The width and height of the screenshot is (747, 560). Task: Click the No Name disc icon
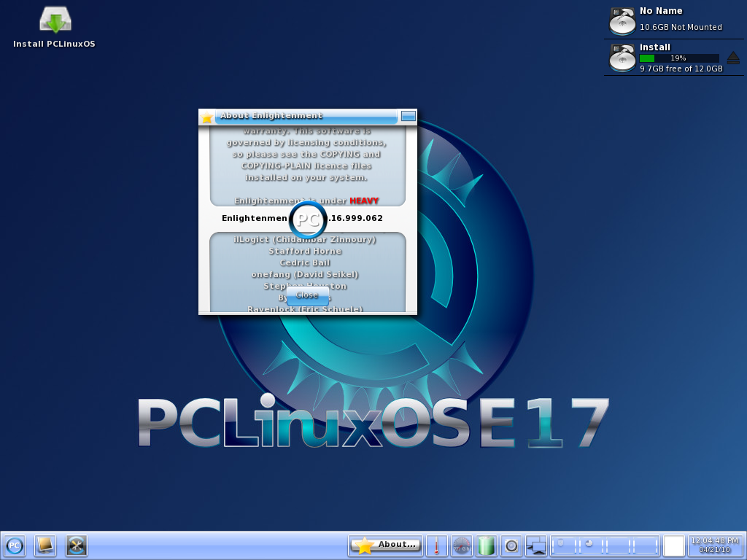click(x=622, y=20)
